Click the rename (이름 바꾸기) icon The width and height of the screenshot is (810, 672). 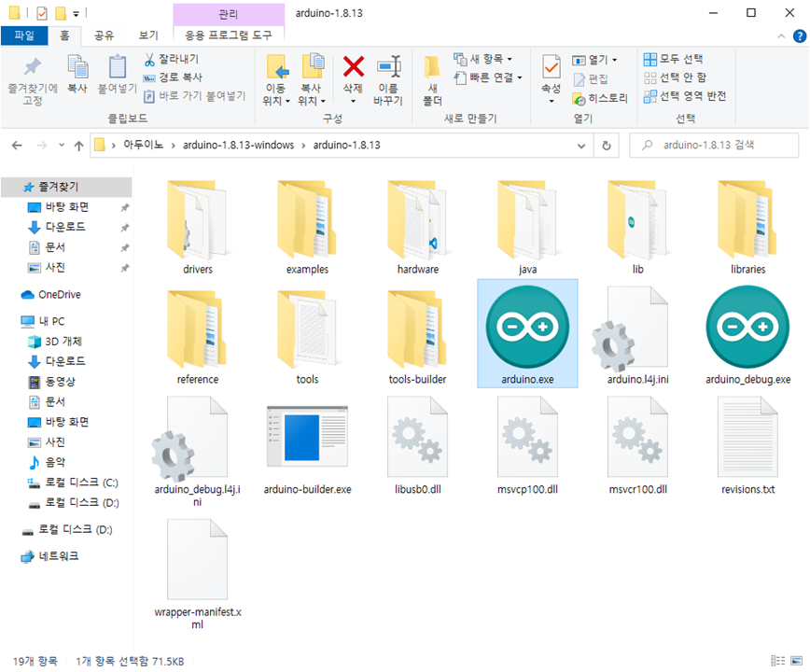388,67
